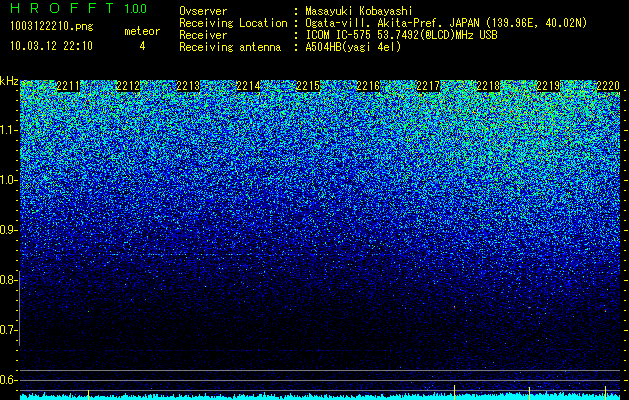Click the 0.6 kHz axis label
This screenshot has width=629, height=400.
[8, 380]
